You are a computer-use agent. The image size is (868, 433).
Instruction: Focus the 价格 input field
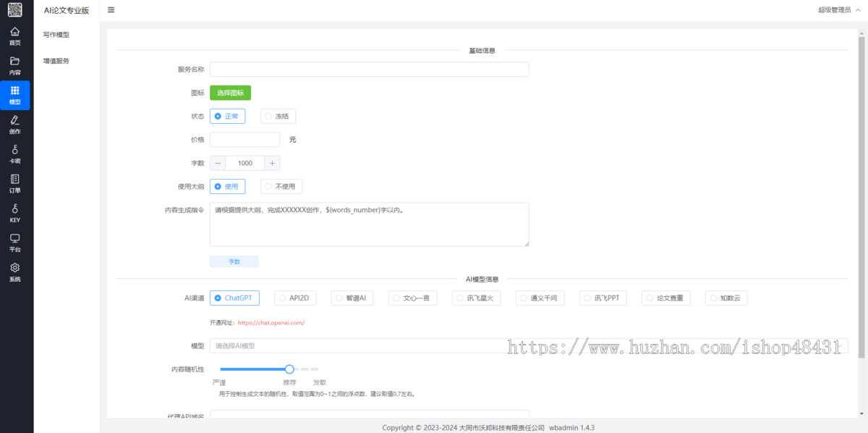(244, 140)
